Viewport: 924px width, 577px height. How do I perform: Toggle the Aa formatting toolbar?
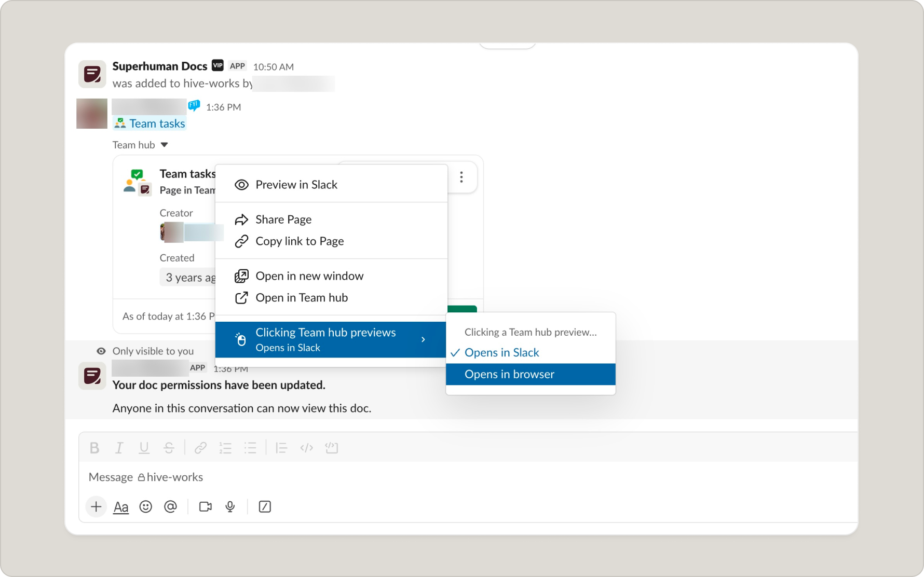tap(121, 507)
